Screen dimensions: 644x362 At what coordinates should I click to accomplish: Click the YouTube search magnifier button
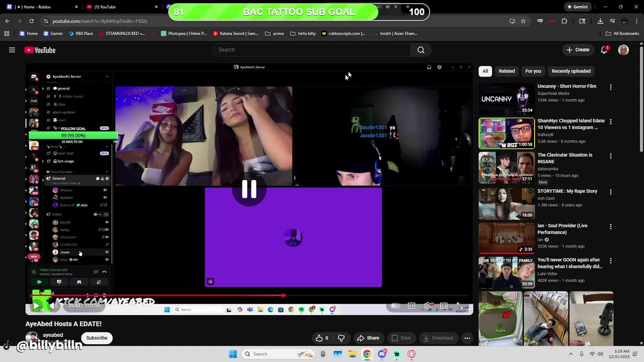[421, 50]
